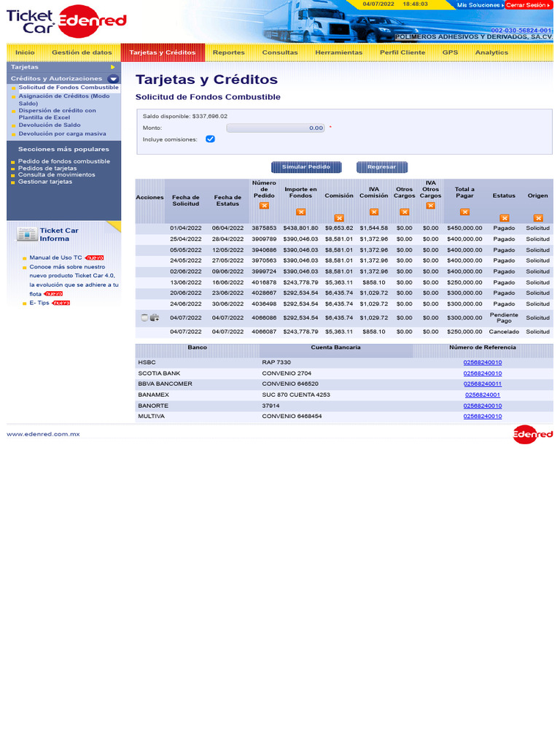This screenshot has height=747, width=560.
Task: Click into the Monto amount field
Action: (x=276, y=128)
